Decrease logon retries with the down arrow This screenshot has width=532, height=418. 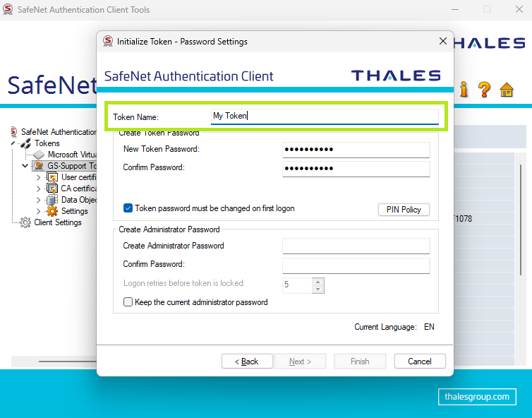[x=318, y=289]
